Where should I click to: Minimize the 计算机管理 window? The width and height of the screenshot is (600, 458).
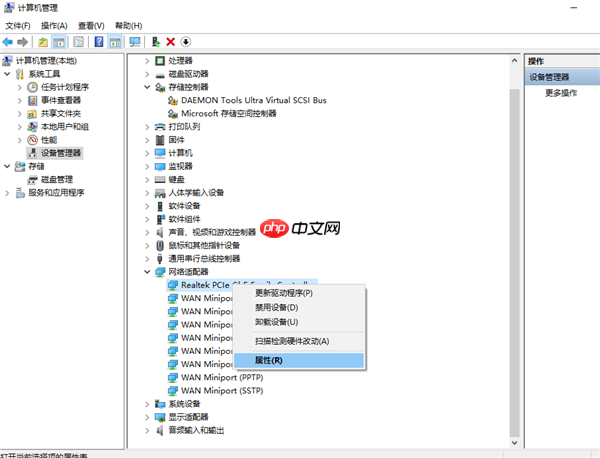point(574,8)
